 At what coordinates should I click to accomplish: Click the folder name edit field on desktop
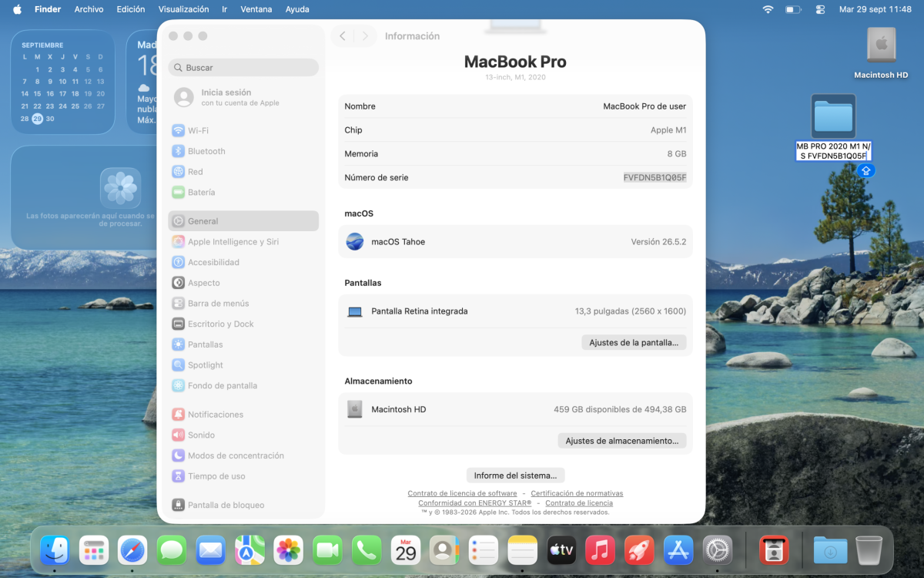point(833,151)
